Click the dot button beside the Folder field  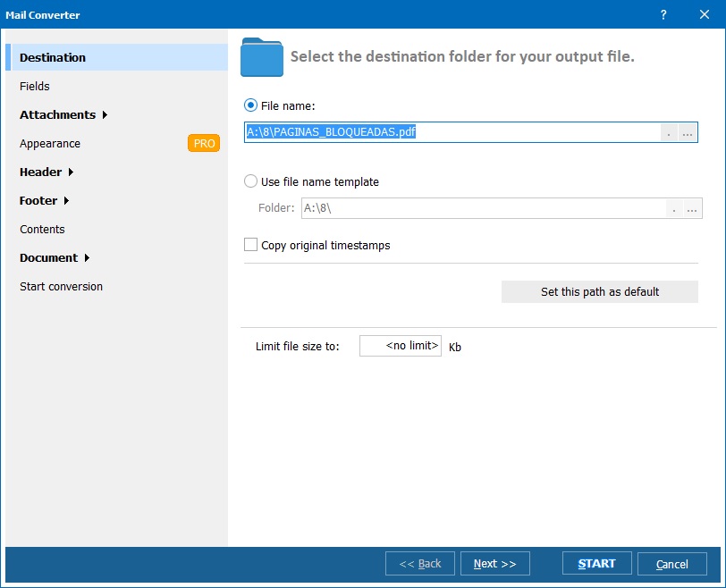673,209
